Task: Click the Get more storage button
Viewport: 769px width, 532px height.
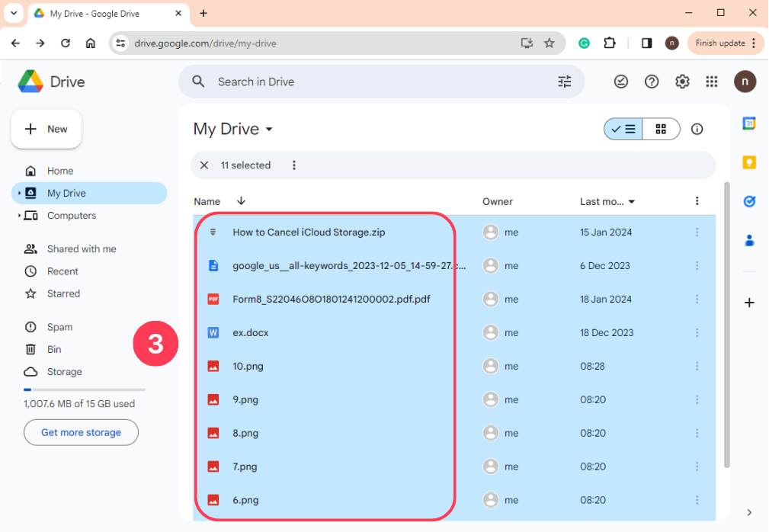Action: (x=81, y=432)
